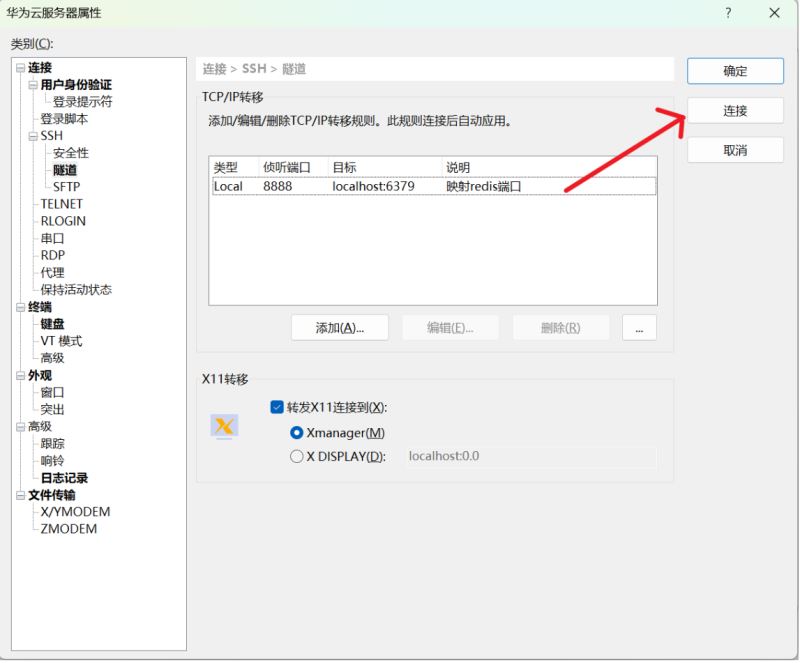Collapse the 连接 tree node
Viewport: 800px width, 663px height.
tap(20, 68)
